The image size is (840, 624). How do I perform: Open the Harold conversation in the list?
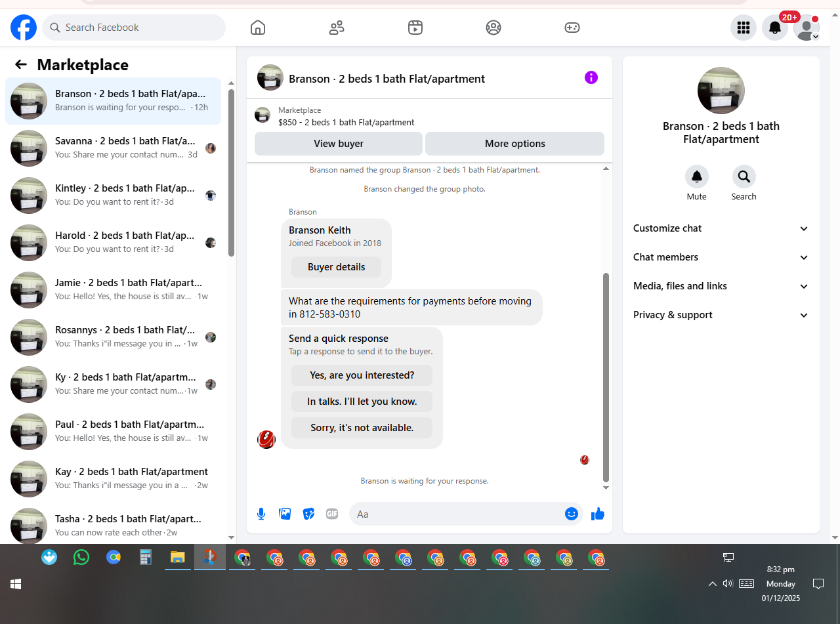[113, 243]
